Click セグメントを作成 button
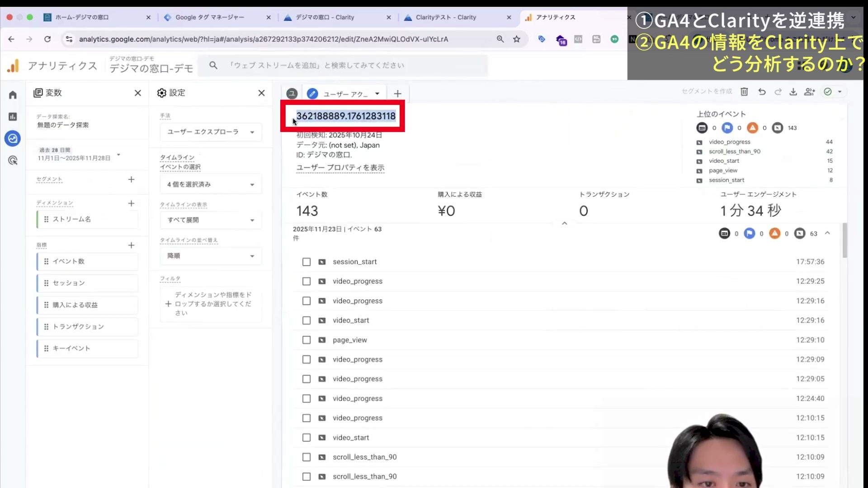The height and width of the screenshot is (488, 868). (707, 92)
